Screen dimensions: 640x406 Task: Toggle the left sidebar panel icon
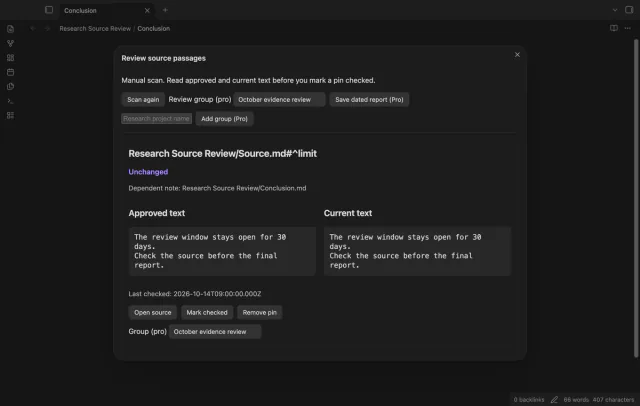(x=49, y=10)
